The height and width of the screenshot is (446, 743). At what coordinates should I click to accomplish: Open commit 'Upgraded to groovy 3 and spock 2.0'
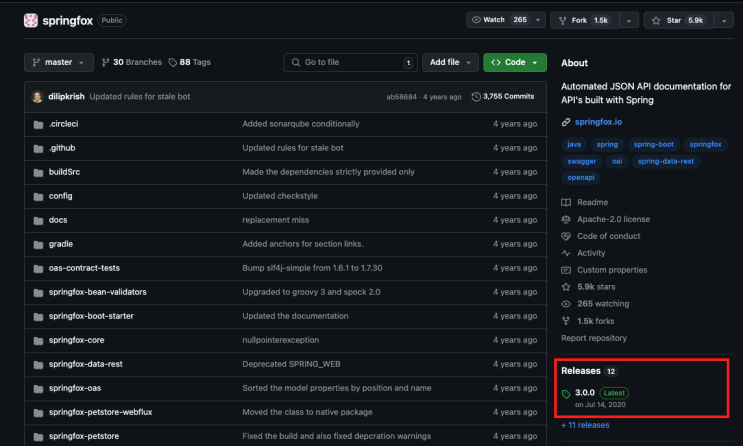(311, 292)
